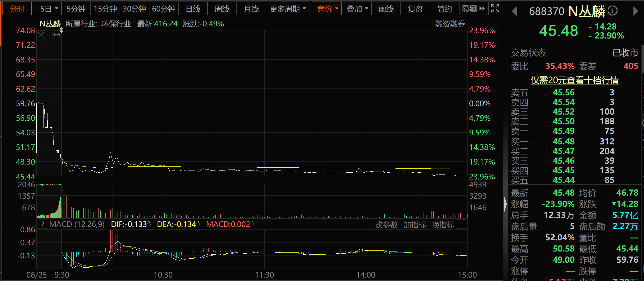Close the MACD indicator panel
The image size is (644, 281).
pos(462,224)
